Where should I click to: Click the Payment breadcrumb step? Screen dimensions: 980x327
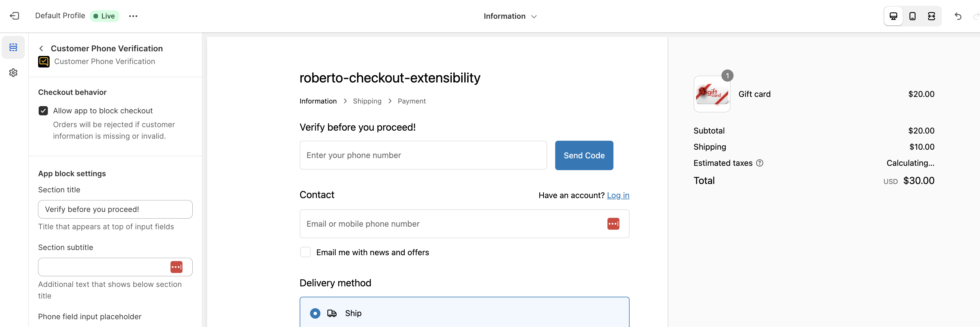[412, 101]
